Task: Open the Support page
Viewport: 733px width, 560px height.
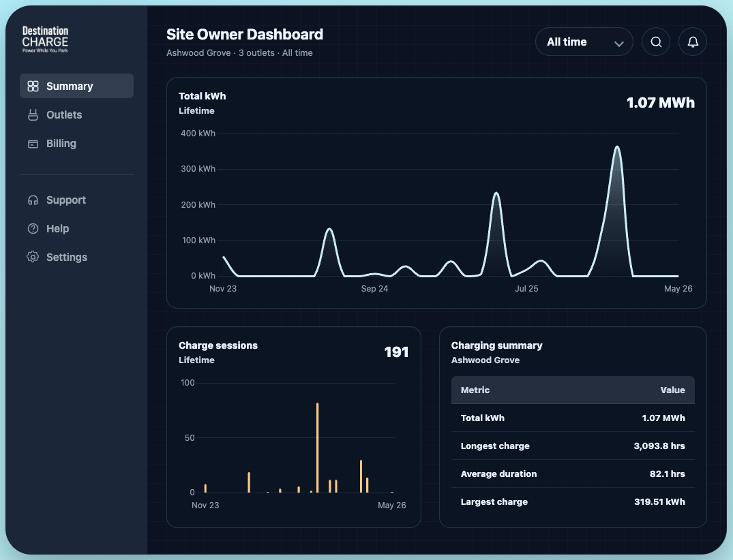Action: tap(76, 200)
